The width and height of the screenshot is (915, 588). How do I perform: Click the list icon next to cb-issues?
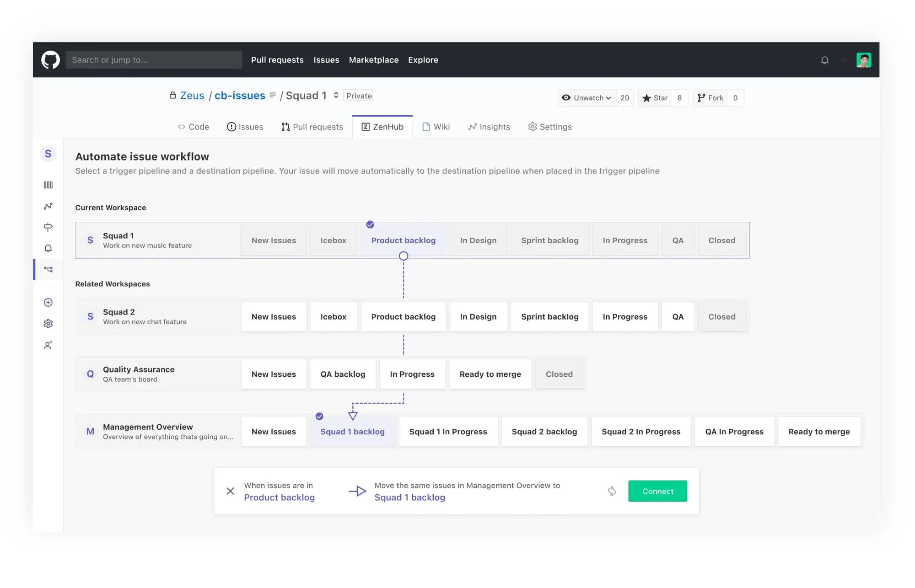[x=273, y=95]
